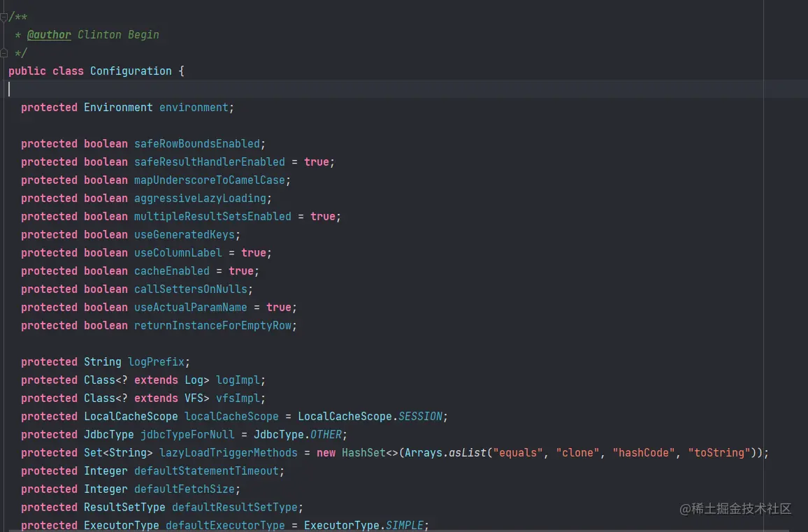The image size is (808, 532).
Task: Click the string literal "equals"
Action: 519,452
